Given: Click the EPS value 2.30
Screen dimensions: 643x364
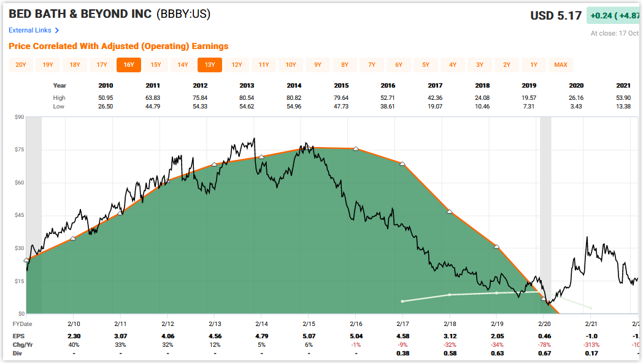Looking at the screenshot, I should point(74,336).
